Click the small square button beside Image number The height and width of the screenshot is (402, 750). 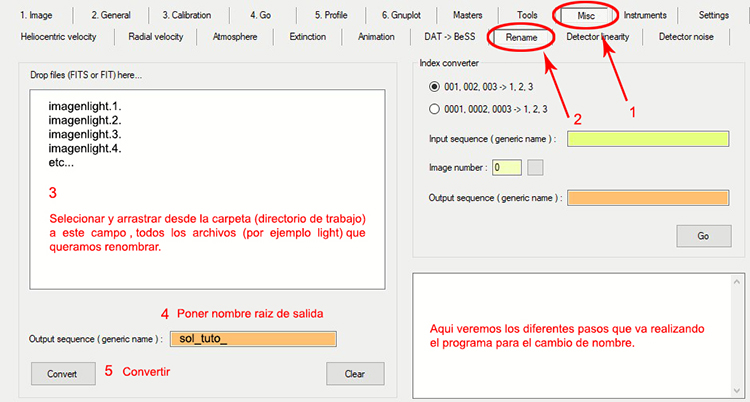(x=536, y=167)
